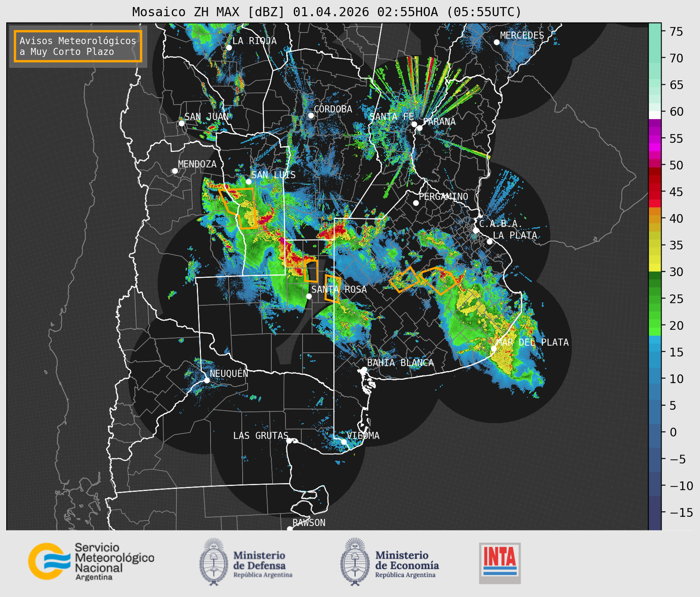Click the Bahía Blanca city label
Image resolution: width=700 pixels, height=597 pixels.
[x=400, y=363]
